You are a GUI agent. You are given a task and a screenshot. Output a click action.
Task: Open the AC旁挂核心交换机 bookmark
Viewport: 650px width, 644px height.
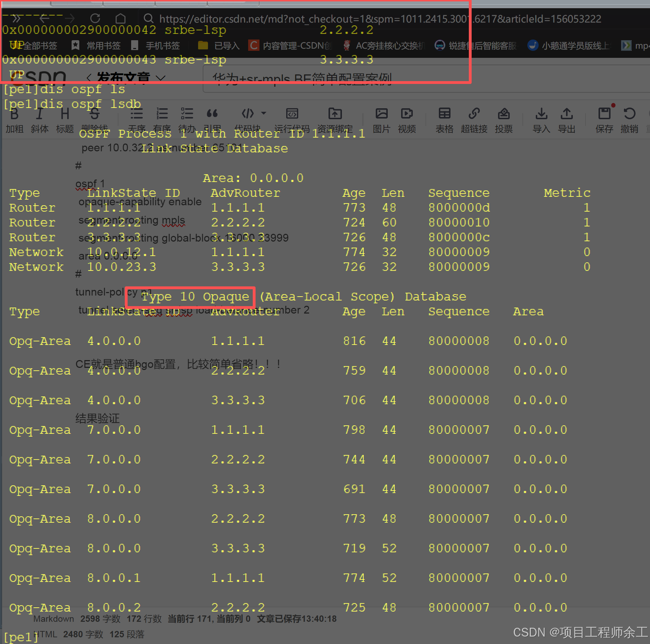pos(384,45)
